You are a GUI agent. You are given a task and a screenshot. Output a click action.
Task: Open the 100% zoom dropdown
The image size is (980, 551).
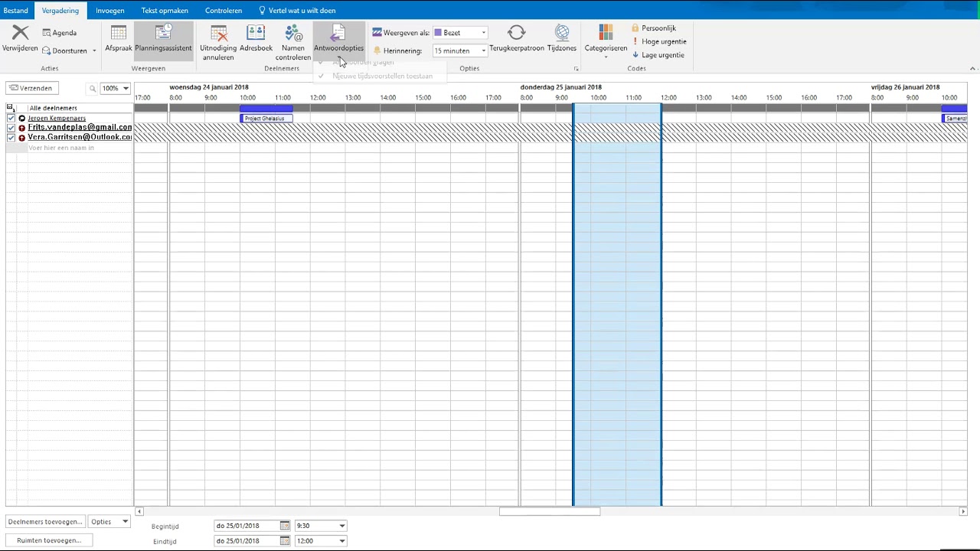tap(126, 88)
